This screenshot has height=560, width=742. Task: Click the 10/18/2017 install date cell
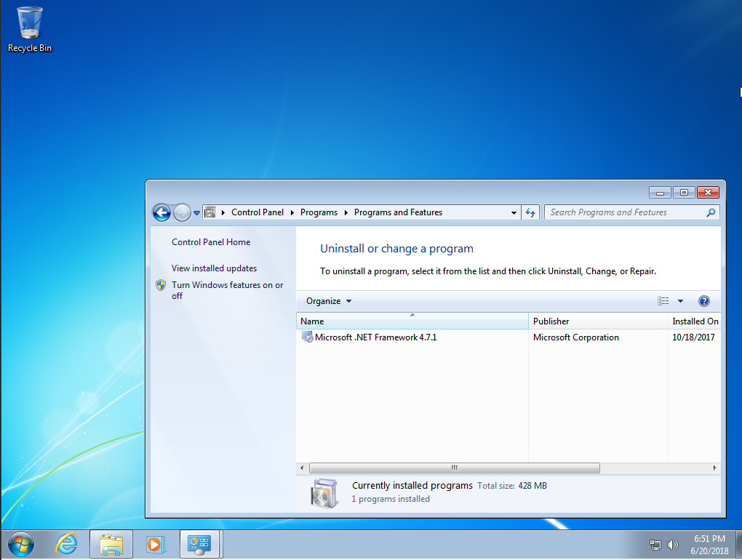(693, 337)
